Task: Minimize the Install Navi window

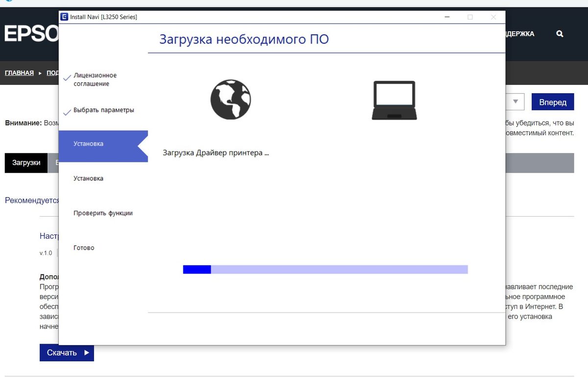Action: coord(447,17)
